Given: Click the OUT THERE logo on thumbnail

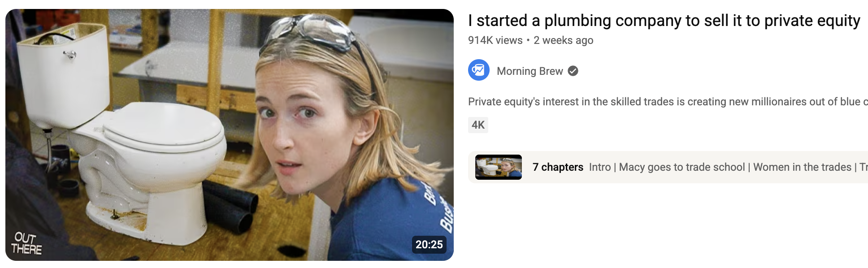Looking at the screenshot, I should tap(26, 243).
